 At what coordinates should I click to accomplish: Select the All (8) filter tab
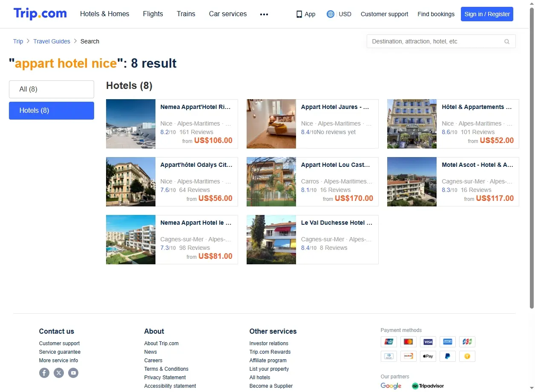point(52,89)
